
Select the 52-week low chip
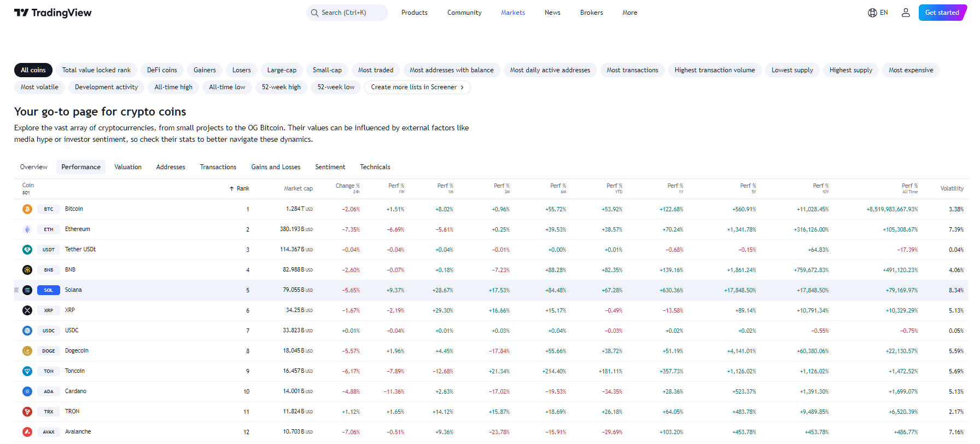coord(336,87)
